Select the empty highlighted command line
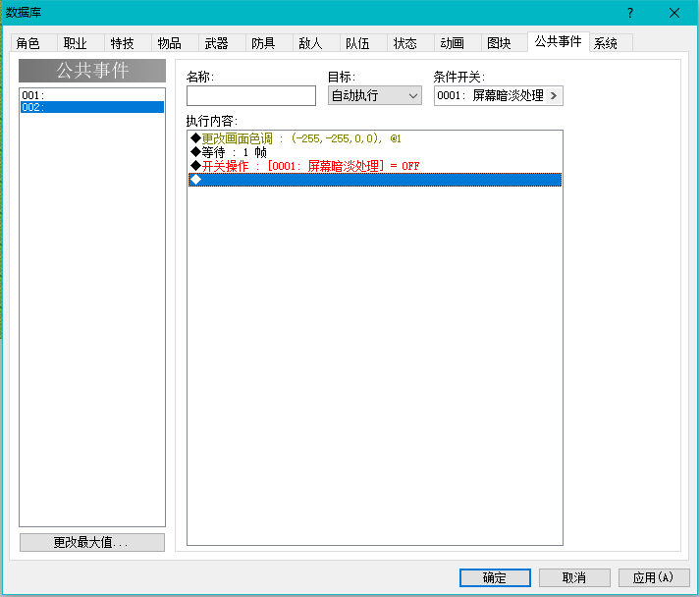 click(375, 180)
